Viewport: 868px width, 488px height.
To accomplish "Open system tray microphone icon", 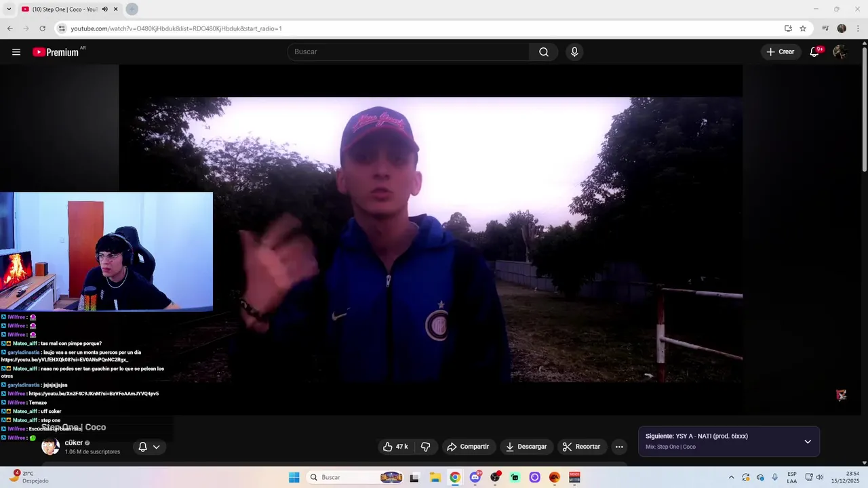I will [x=775, y=477].
